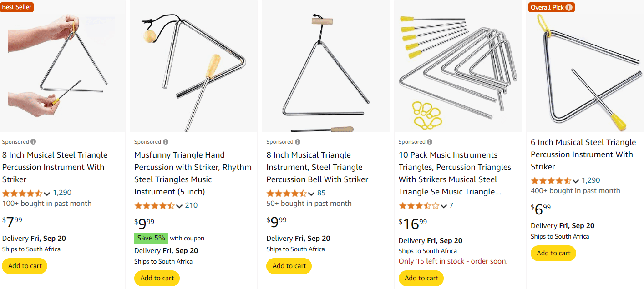Click the Overall Pick badge label
The height and width of the screenshot is (289, 644).
click(x=546, y=7)
